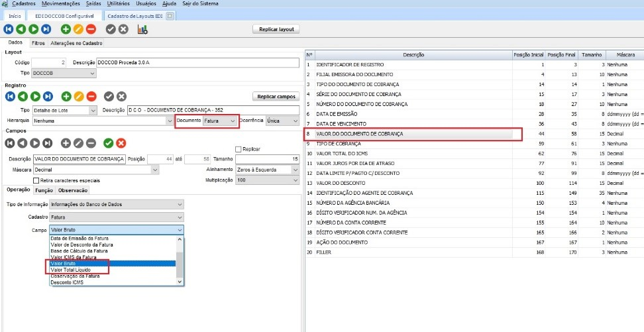Go to first layout record in top toolbar
This screenshot has height=332, width=644.
[9, 29]
